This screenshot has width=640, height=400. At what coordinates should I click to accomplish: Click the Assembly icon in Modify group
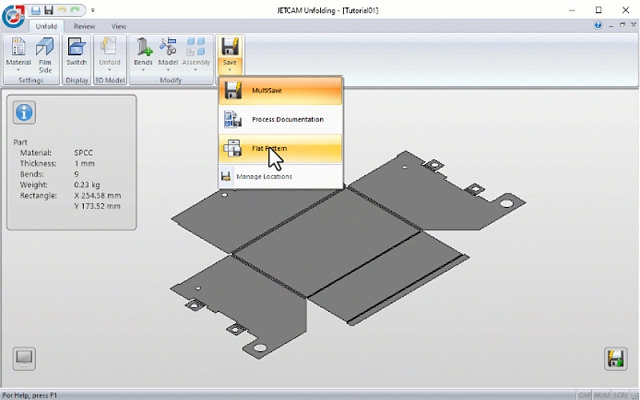point(196,47)
